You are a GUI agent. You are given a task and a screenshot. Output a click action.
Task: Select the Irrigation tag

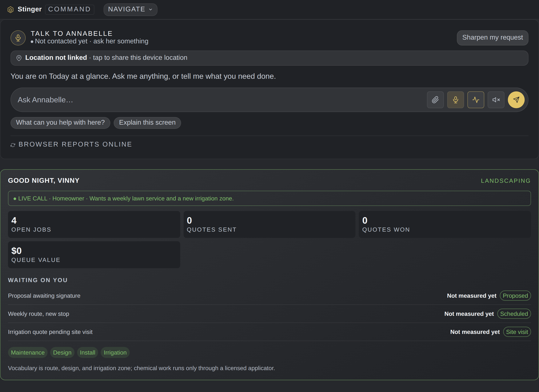click(x=115, y=352)
